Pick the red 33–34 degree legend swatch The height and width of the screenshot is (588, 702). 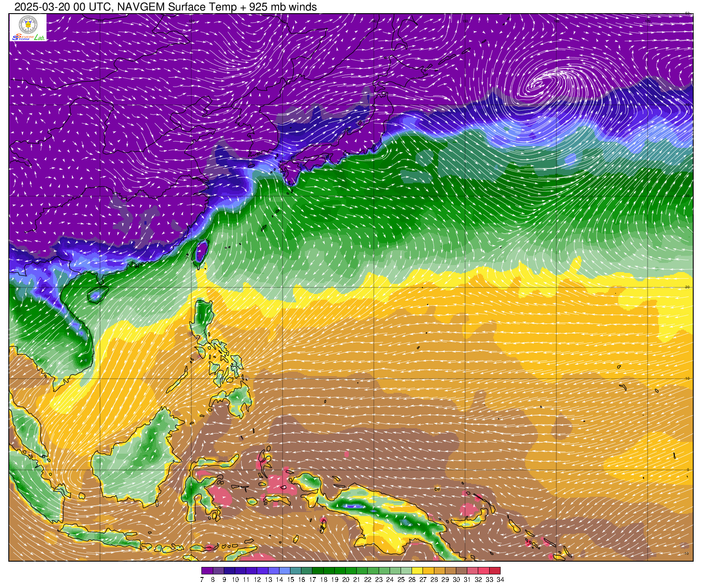[495, 570]
